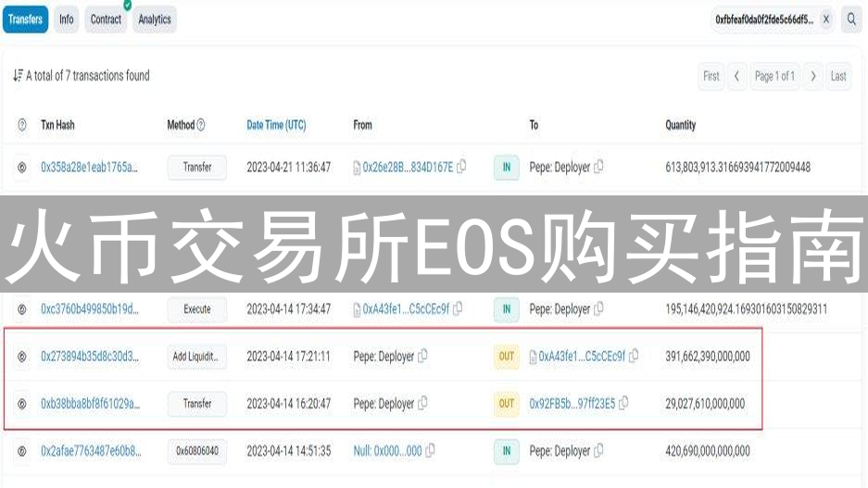Viewport: 868px width, 488px height.
Task: Copy the Null: 0x000...000 address
Action: [430, 450]
